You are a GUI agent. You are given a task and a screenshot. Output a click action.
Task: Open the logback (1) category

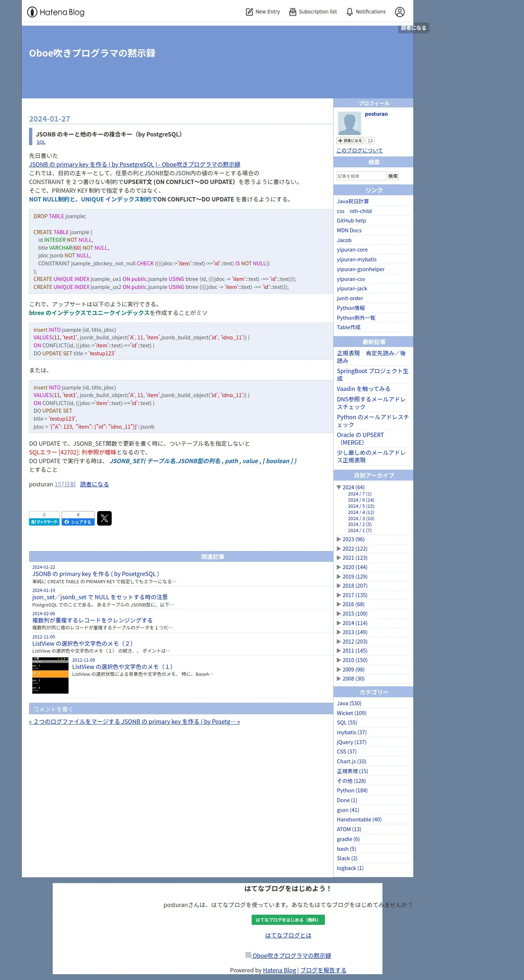350,868
